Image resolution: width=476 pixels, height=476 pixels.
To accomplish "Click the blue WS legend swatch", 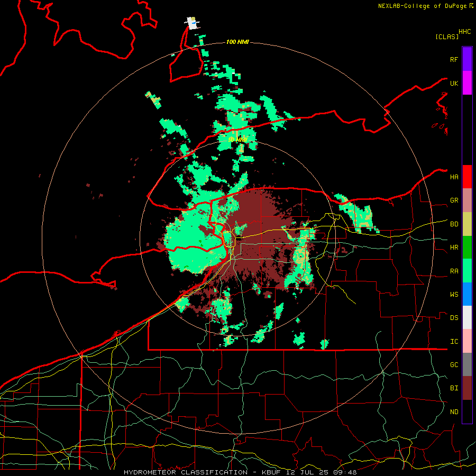I will coord(467,294).
